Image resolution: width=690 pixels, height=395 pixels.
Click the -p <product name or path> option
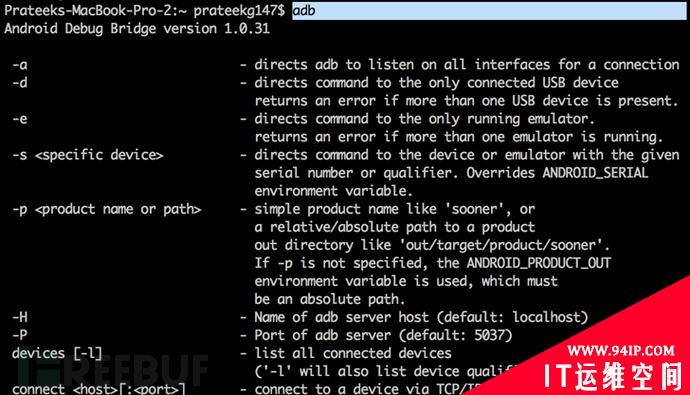106,209
